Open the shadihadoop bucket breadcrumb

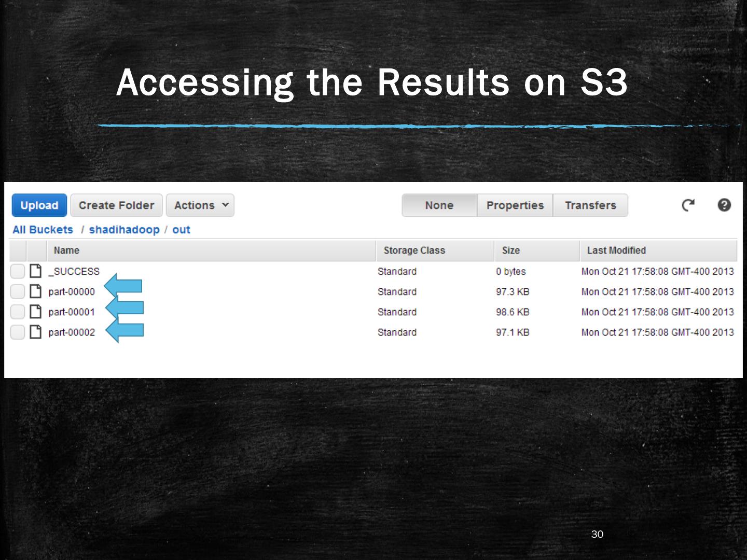pos(125,230)
